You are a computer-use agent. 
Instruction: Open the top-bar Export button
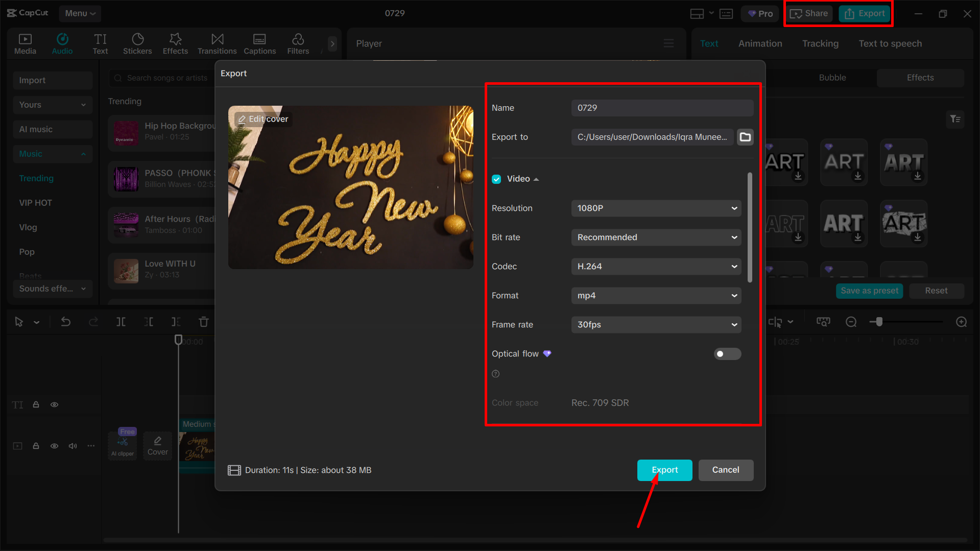(x=865, y=14)
